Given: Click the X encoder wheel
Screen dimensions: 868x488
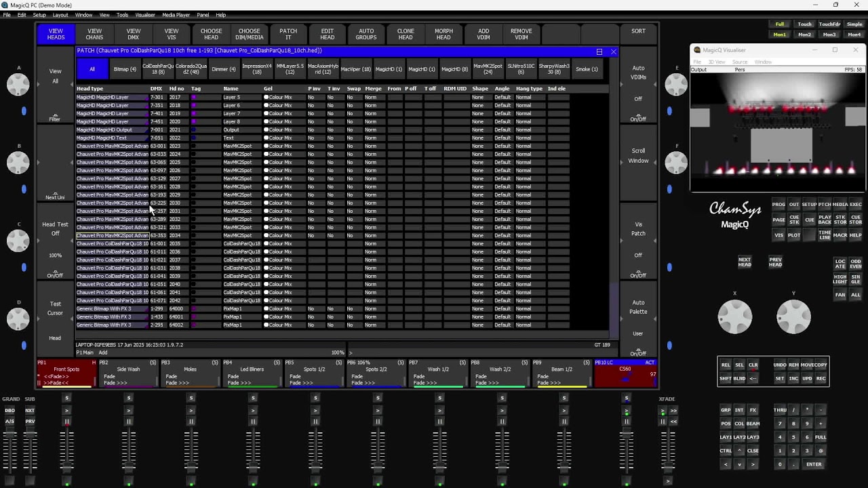Looking at the screenshot, I should point(735,317).
